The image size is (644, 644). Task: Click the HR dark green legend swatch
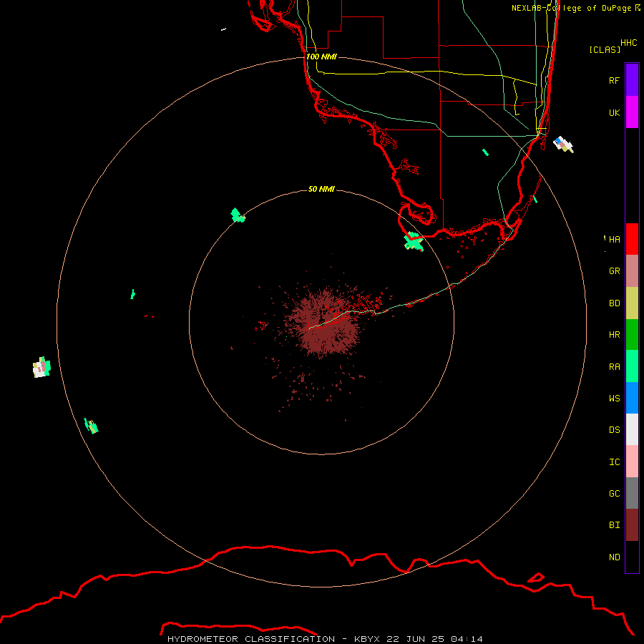click(x=632, y=335)
